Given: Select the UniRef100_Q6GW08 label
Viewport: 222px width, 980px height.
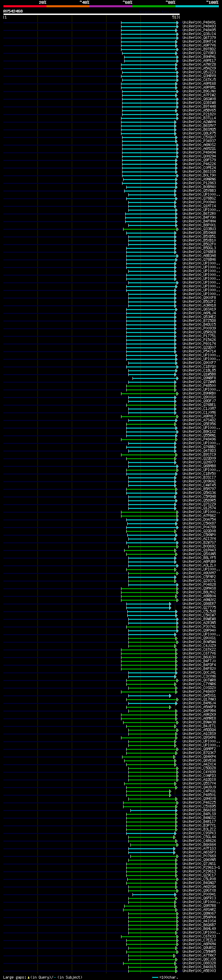Looking at the screenshot, I should 199,99.
